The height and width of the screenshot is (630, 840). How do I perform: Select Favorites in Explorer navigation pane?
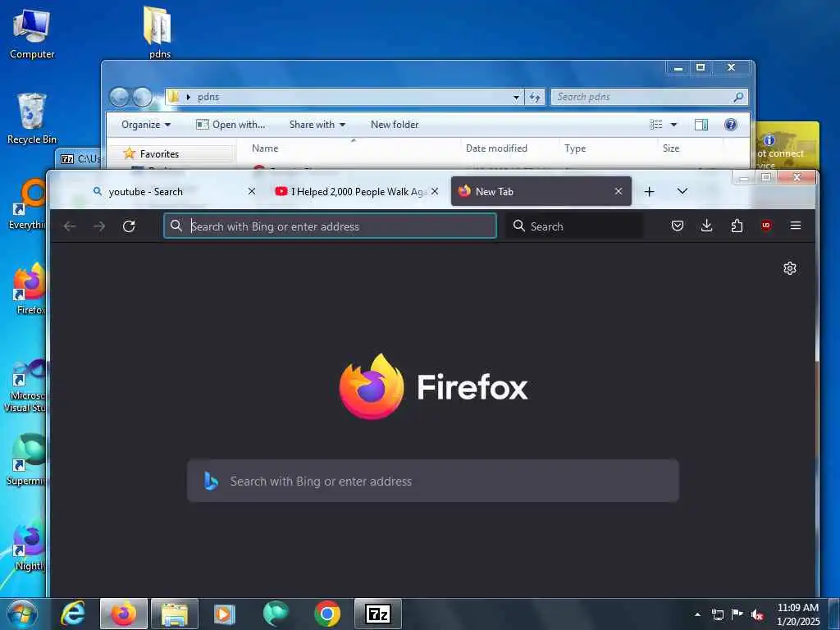coord(159,153)
